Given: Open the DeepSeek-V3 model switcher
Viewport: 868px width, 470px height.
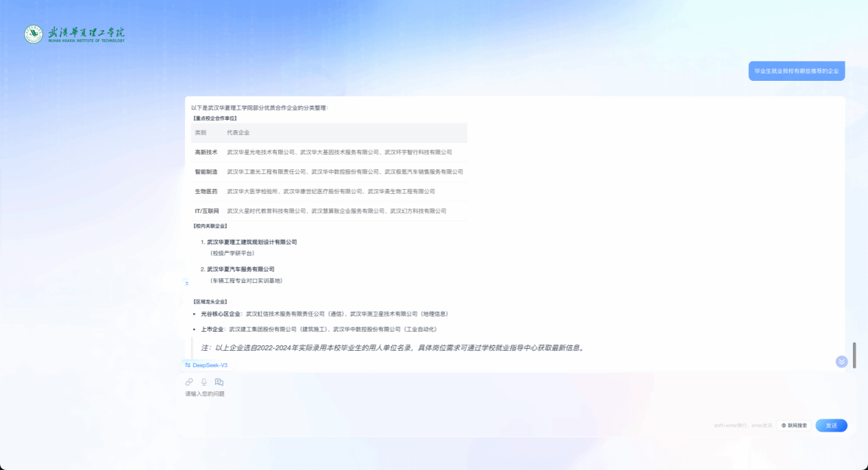Looking at the screenshot, I should click(x=209, y=365).
